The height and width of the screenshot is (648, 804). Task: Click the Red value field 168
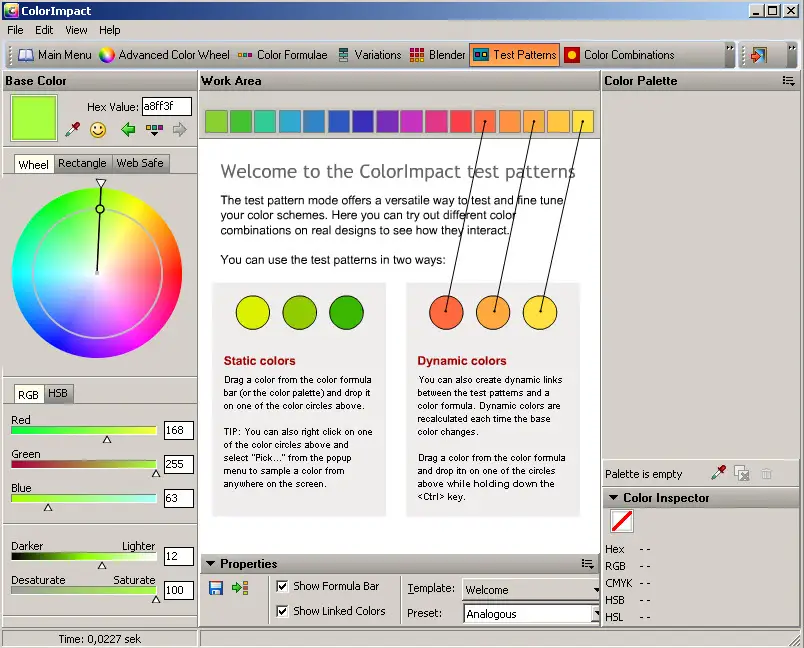click(178, 431)
